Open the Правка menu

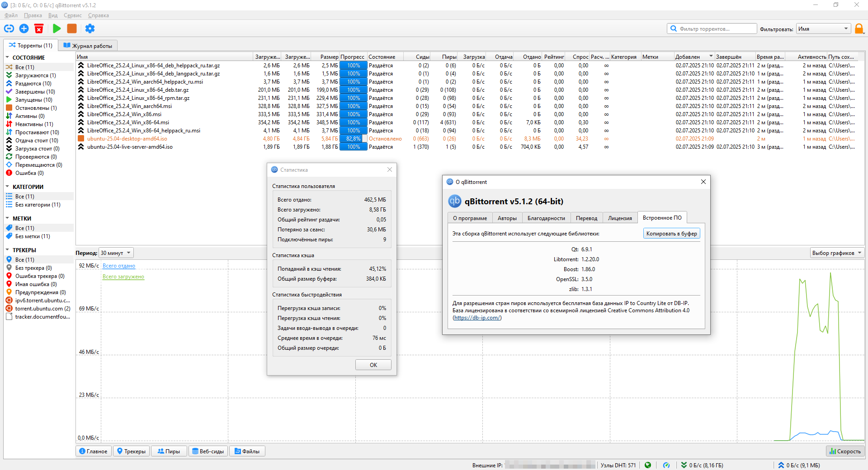click(33, 15)
